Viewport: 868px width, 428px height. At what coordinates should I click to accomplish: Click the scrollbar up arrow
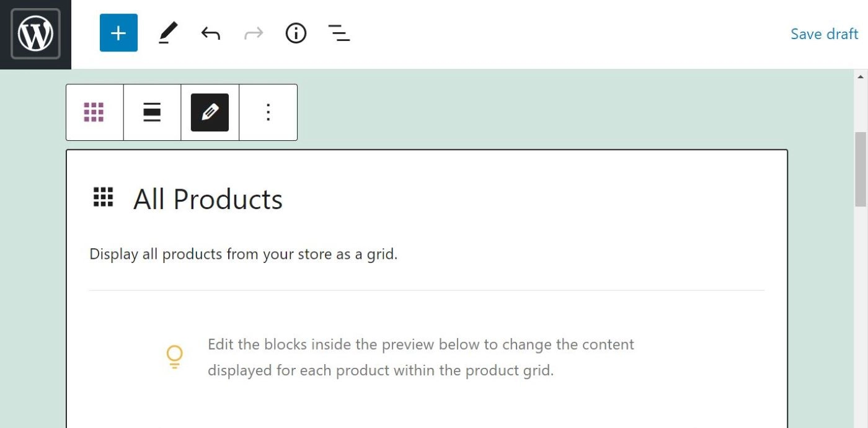click(x=861, y=77)
